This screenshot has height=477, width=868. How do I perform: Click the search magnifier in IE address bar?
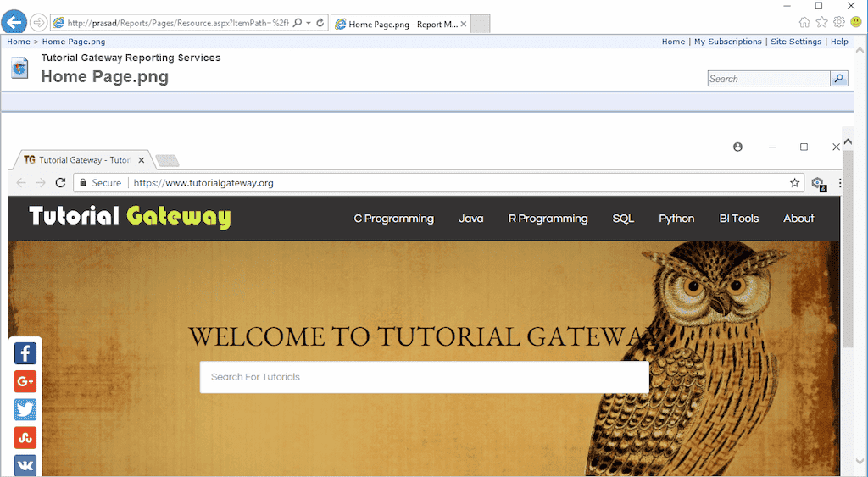298,23
